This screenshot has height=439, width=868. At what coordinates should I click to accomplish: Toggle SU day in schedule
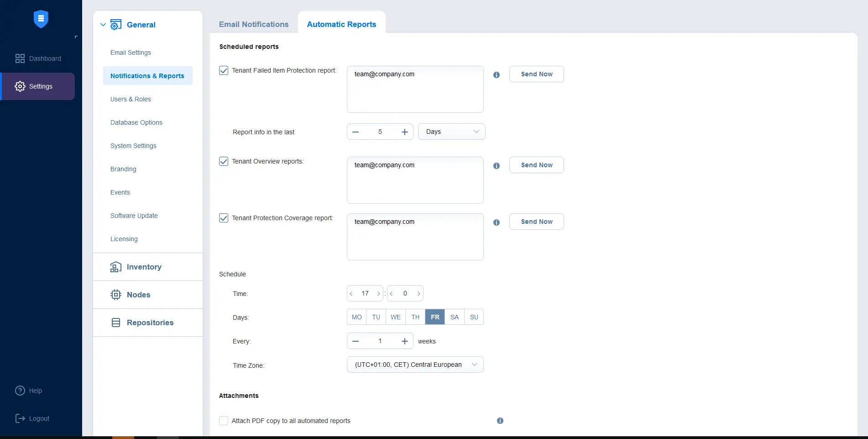(x=474, y=317)
